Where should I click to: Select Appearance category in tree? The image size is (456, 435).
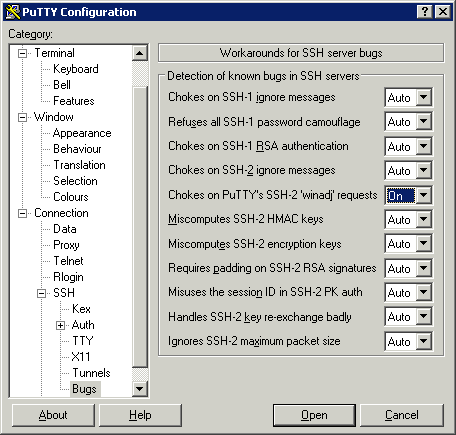pos(82,133)
